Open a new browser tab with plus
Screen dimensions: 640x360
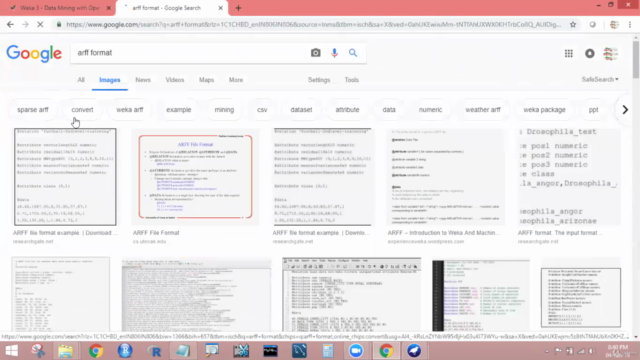pyautogui.click(x=238, y=8)
